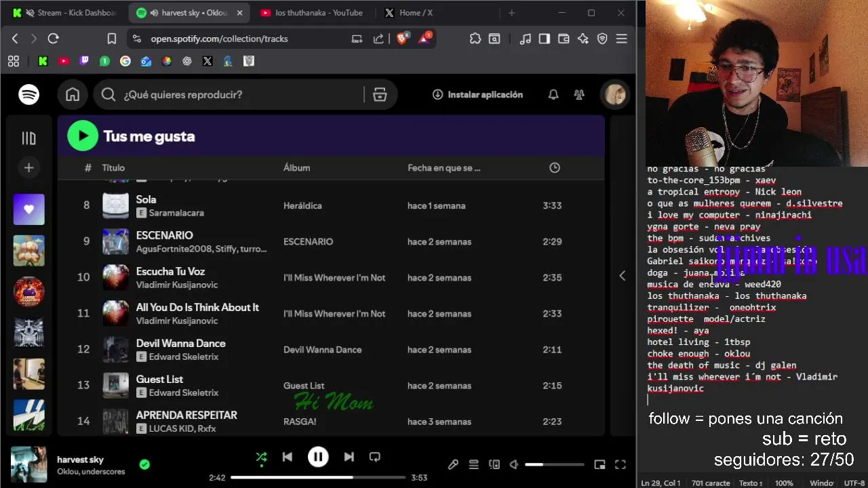Open Brave VPN shield icon
This screenshot has width=868, height=488.
click(x=602, y=39)
